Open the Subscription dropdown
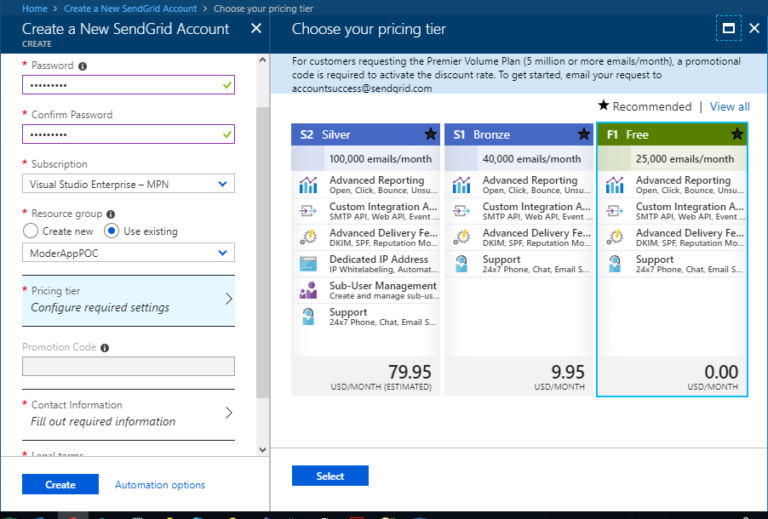This screenshot has height=519, width=768. point(128,183)
